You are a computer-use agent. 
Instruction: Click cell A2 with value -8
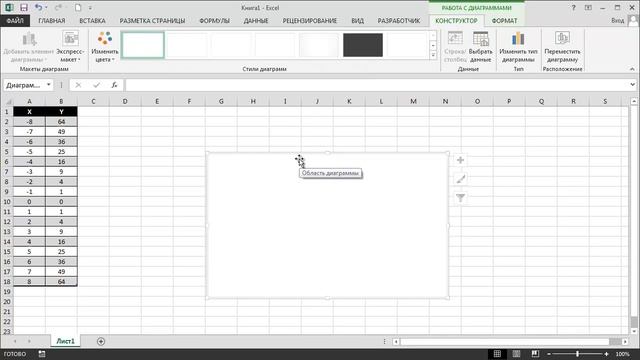29,122
